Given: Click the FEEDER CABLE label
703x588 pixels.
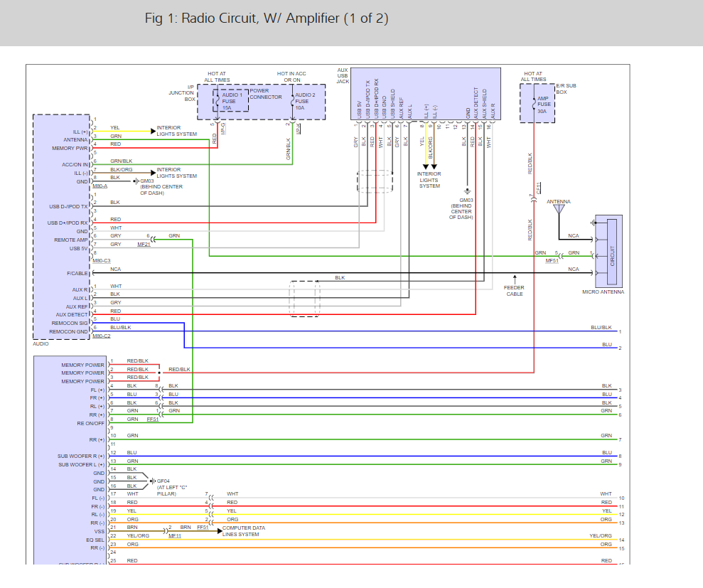Looking at the screenshot, I should (x=515, y=290).
